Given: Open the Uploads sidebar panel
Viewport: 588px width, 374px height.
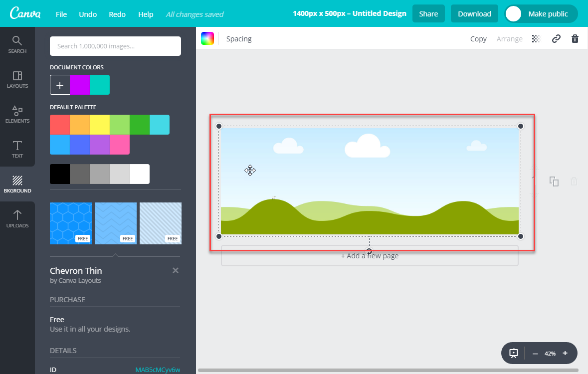Looking at the screenshot, I should [17, 219].
